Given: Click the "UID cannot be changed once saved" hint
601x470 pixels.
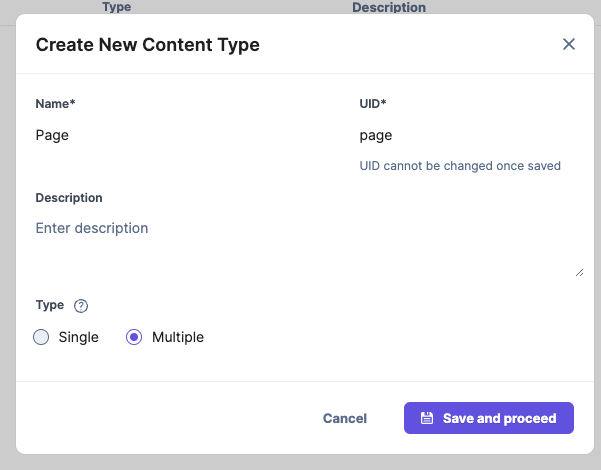Looking at the screenshot, I should [460, 166].
